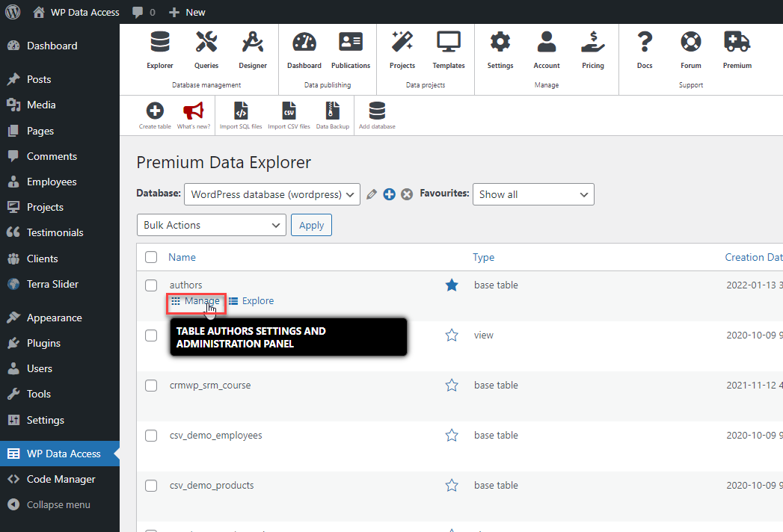
Task: Select all tables with header checkbox
Action: [x=151, y=257]
